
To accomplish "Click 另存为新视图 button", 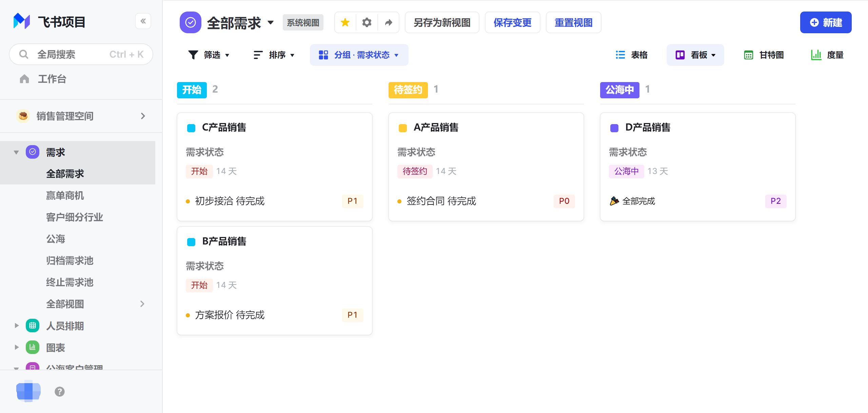I will pos(442,22).
